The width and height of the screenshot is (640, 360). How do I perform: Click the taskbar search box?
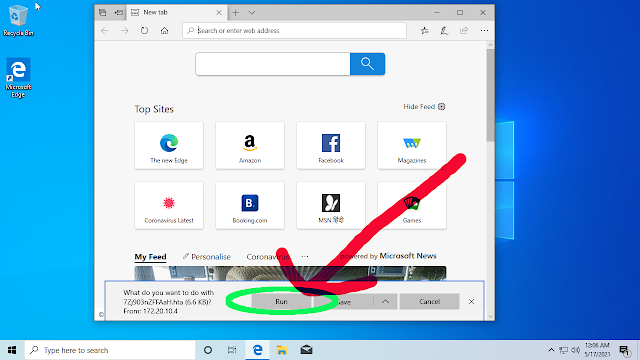click(x=110, y=350)
